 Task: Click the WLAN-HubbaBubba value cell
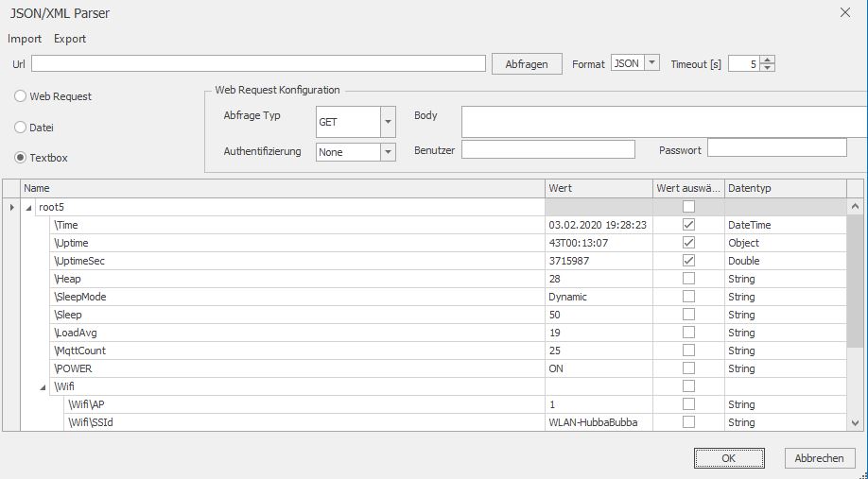click(599, 422)
